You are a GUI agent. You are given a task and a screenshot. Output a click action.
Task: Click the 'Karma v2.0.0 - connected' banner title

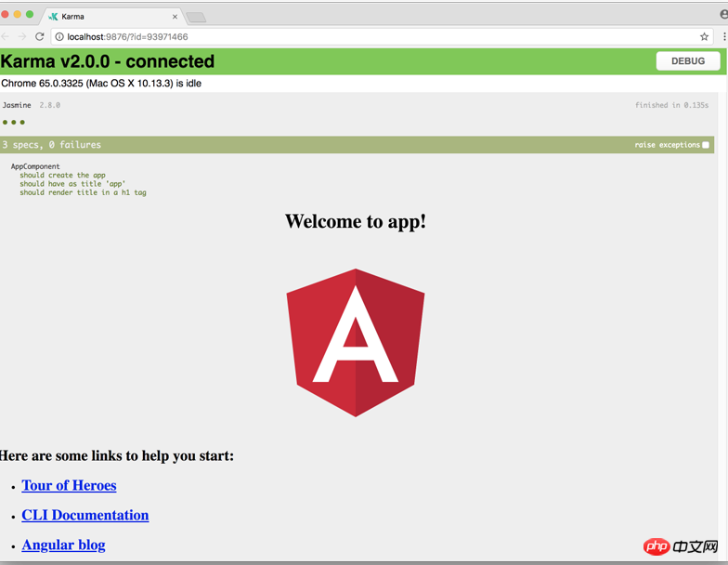tap(108, 61)
